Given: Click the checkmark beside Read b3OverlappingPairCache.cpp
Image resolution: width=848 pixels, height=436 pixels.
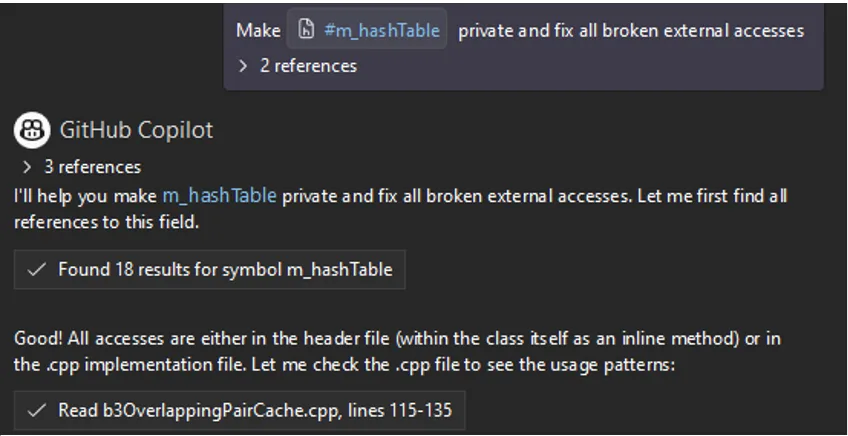Looking at the screenshot, I should (x=37, y=410).
